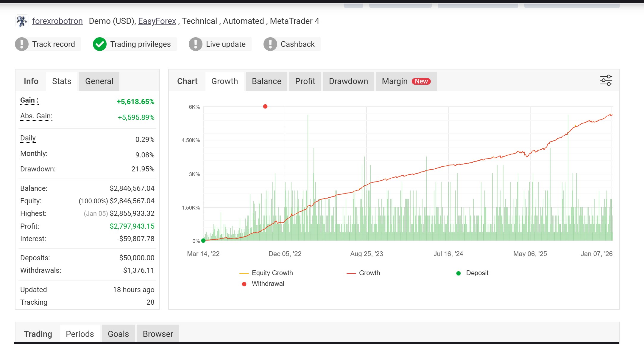The image size is (644, 344).
Task: Expand the Gain stat tooltip
Action: point(29,100)
